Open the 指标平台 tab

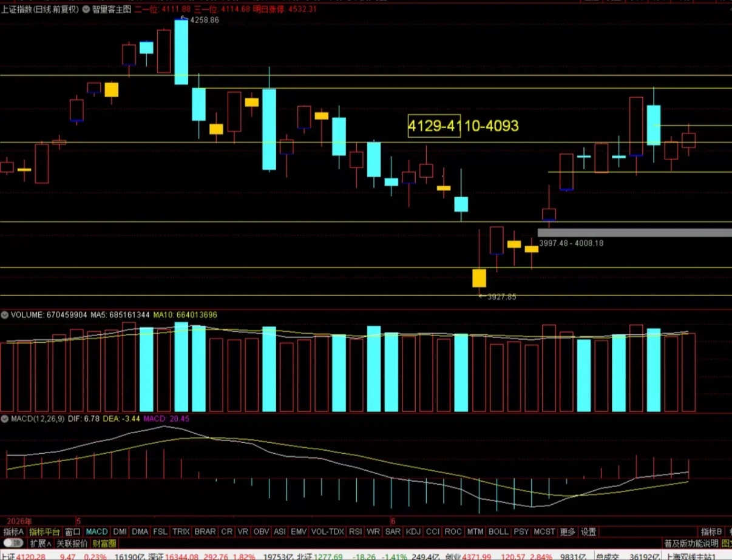(x=44, y=531)
